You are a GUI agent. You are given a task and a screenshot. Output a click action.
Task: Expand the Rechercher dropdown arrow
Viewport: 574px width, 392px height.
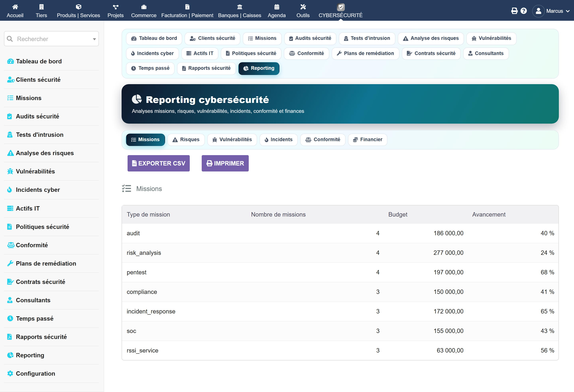coord(94,39)
